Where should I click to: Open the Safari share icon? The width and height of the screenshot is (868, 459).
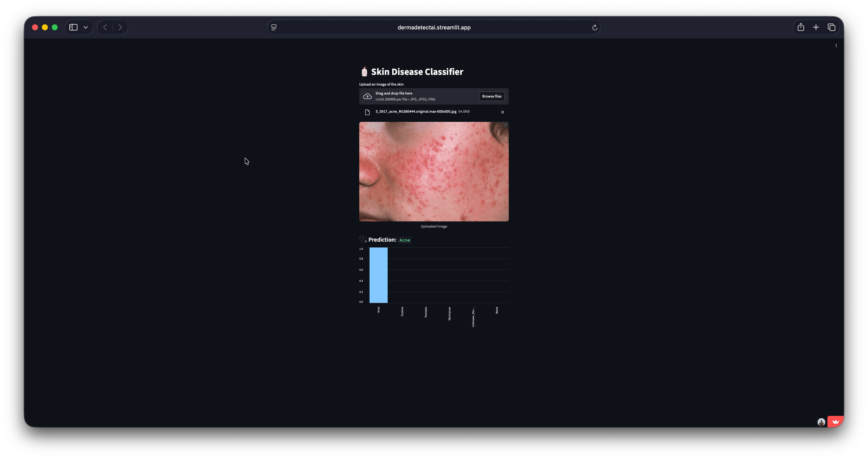(801, 27)
